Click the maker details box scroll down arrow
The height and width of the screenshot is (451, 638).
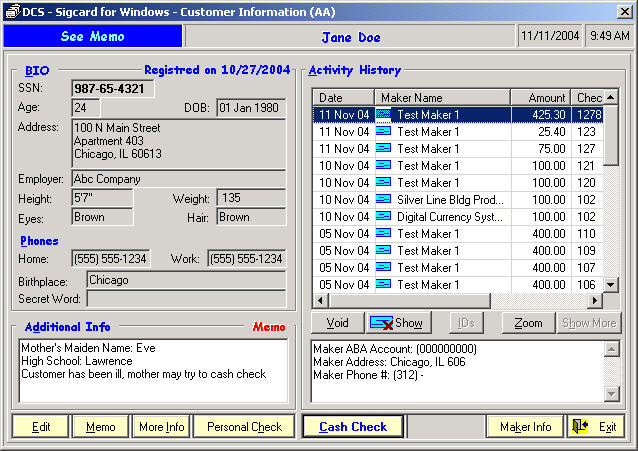point(612,394)
